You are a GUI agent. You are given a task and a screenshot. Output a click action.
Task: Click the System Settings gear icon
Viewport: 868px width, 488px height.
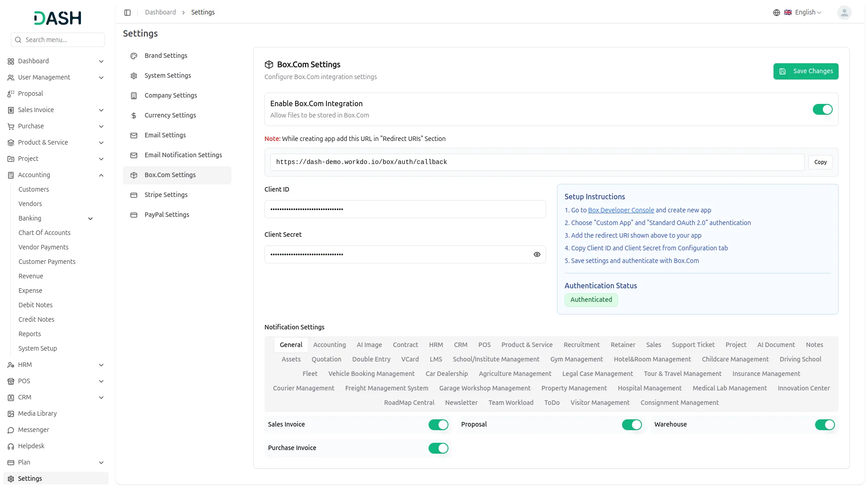click(134, 76)
